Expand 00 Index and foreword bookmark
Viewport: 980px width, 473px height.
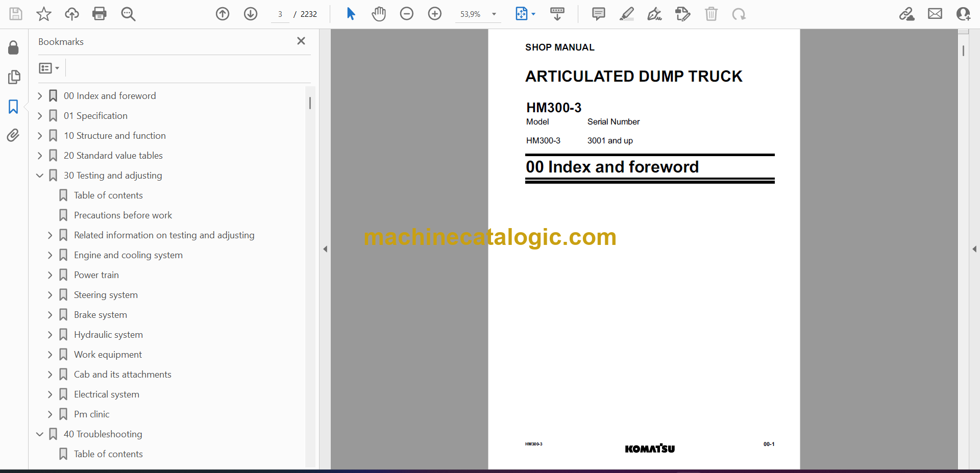point(40,96)
